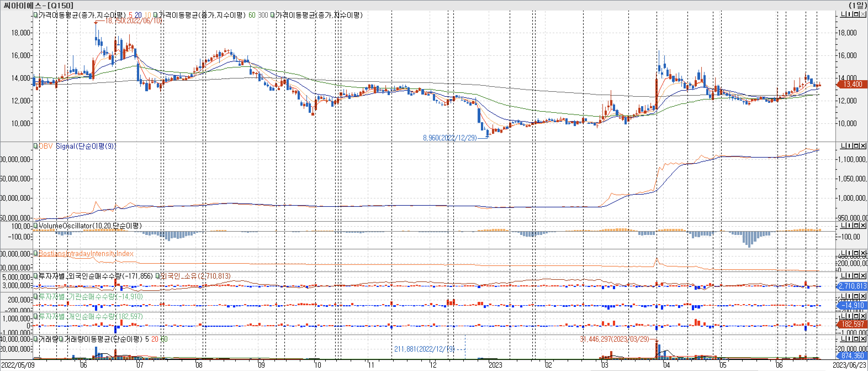868x371 pixels.
Task: Click the BostiansIntradayIntensityIndex label
Action: click(x=86, y=254)
